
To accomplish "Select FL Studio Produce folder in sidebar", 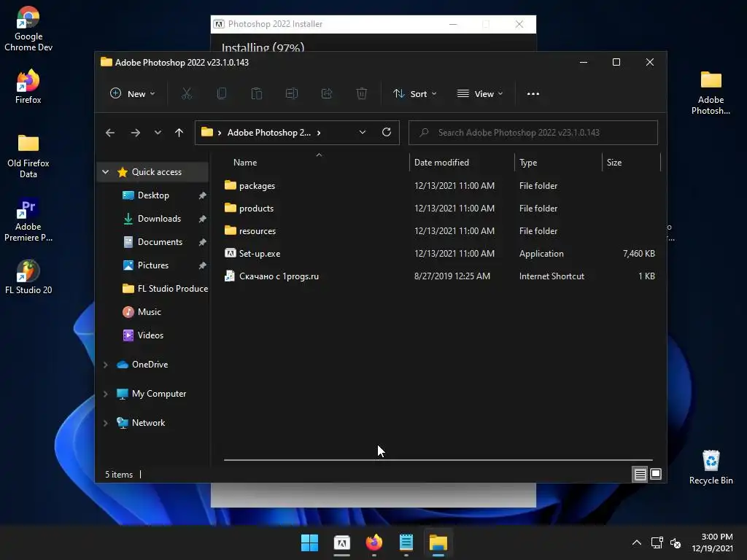I will (x=166, y=289).
